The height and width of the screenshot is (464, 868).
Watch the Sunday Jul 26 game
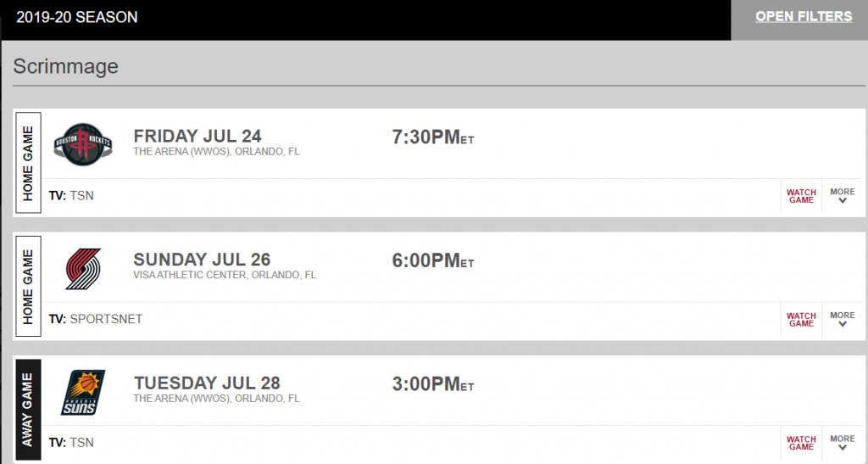801,320
